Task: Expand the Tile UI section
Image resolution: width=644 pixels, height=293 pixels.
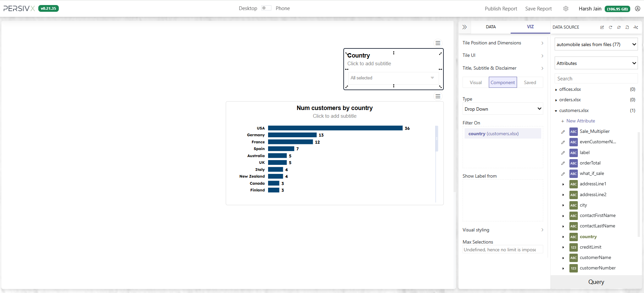Action: point(503,56)
